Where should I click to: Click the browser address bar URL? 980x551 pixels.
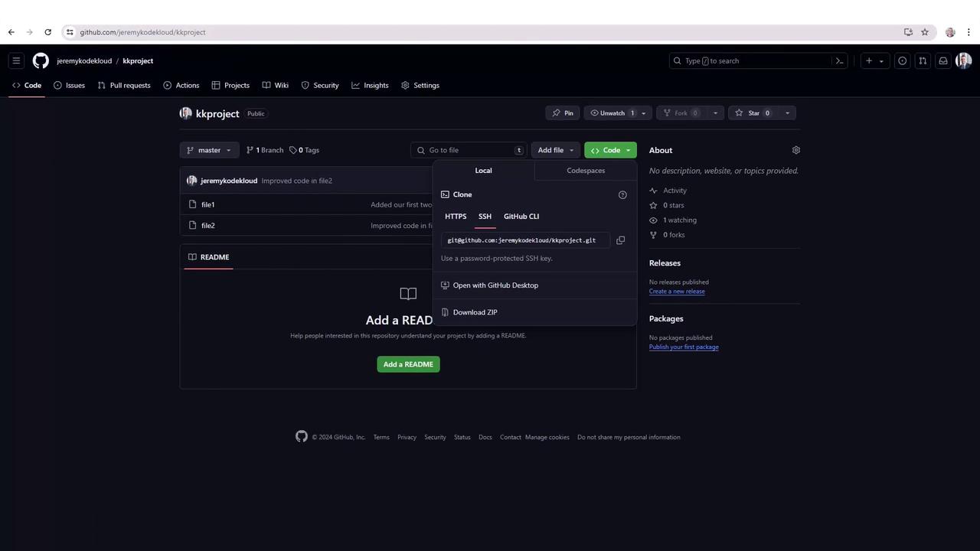tap(142, 32)
